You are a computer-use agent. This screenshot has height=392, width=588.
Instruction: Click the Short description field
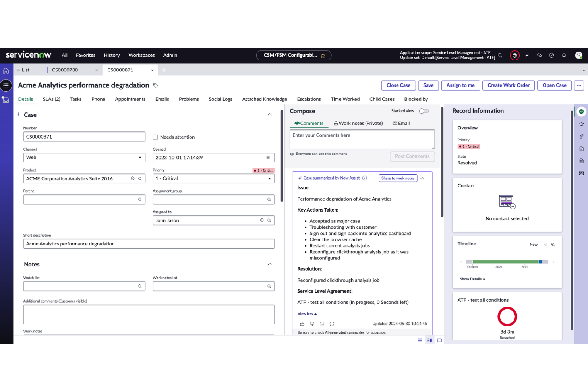pyautogui.click(x=149, y=244)
